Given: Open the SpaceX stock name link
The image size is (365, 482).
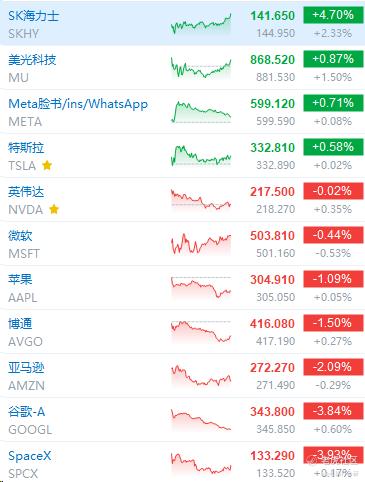Looking at the screenshot, I should pyautogui.click(x=30, y=456).
